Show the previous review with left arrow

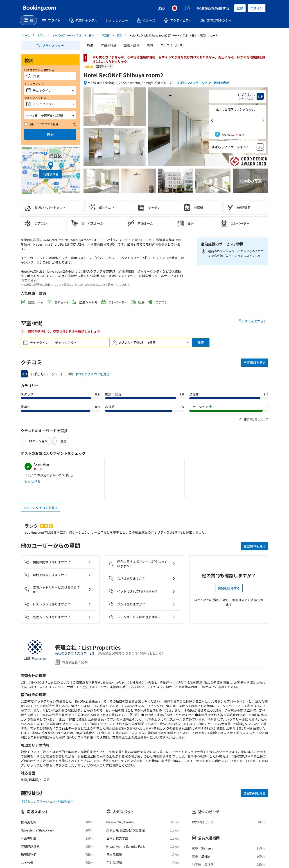[x=212, y=120]
